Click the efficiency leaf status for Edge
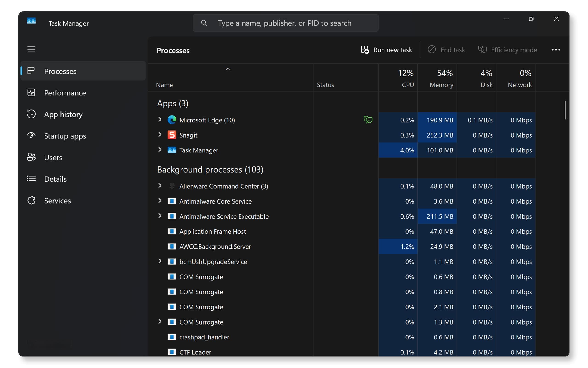This screenshot has width=588, height=368. coord(368,120)
